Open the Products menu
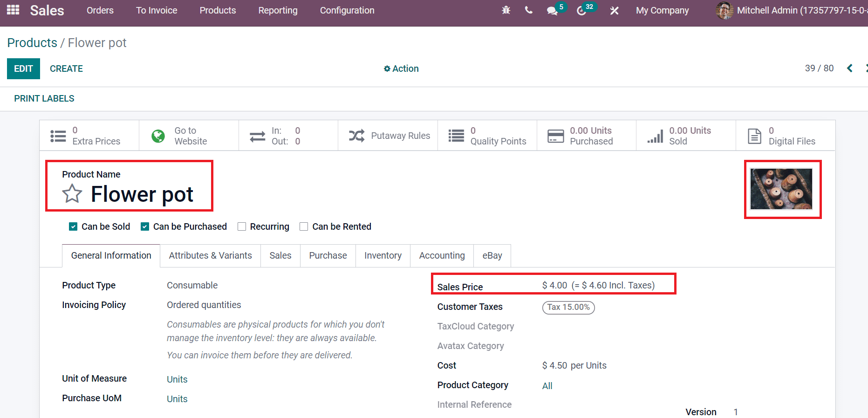This screenshot has width=868, height=418. click(x=218, y=10)
